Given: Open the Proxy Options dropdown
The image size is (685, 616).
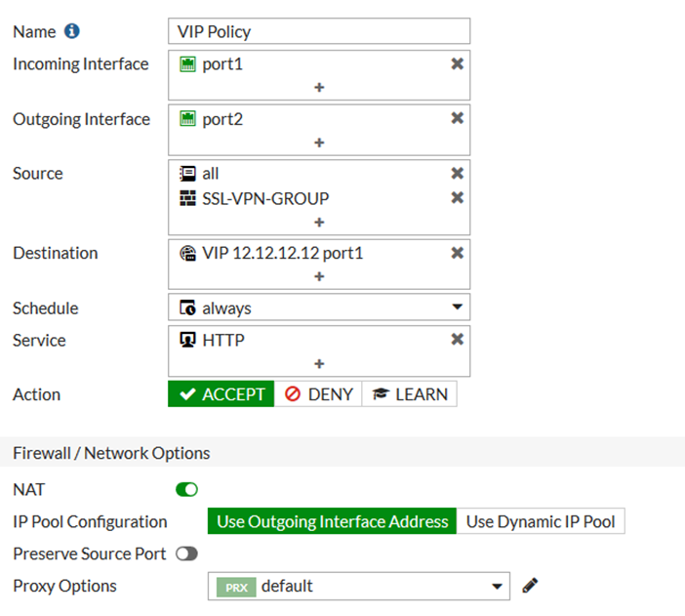Looking at the screenshot, I should coord(497,586).
